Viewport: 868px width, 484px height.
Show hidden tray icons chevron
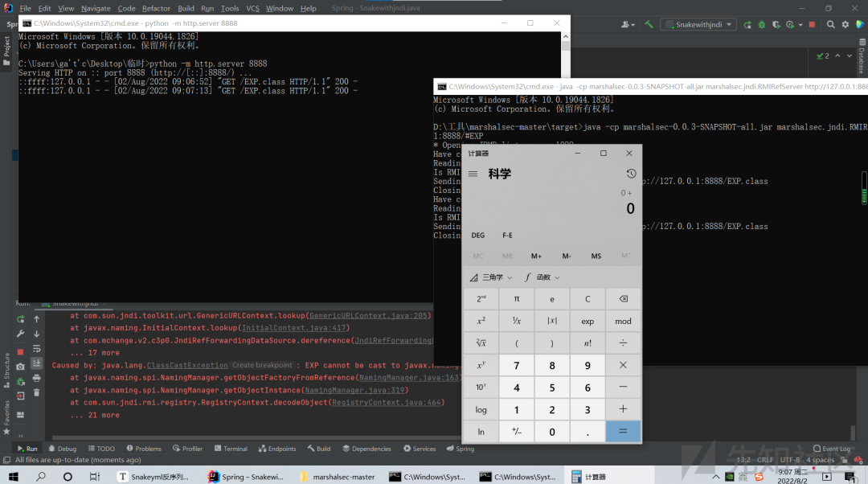[716, 476]
